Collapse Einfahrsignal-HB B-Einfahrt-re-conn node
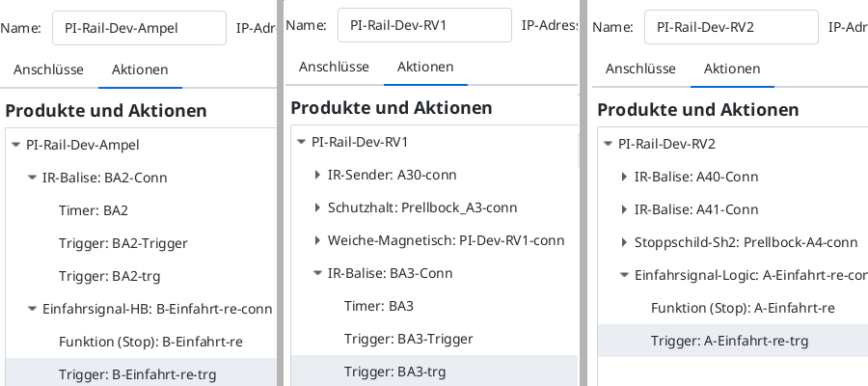Screen dimensions: 868x386 [x=32, y=309]
